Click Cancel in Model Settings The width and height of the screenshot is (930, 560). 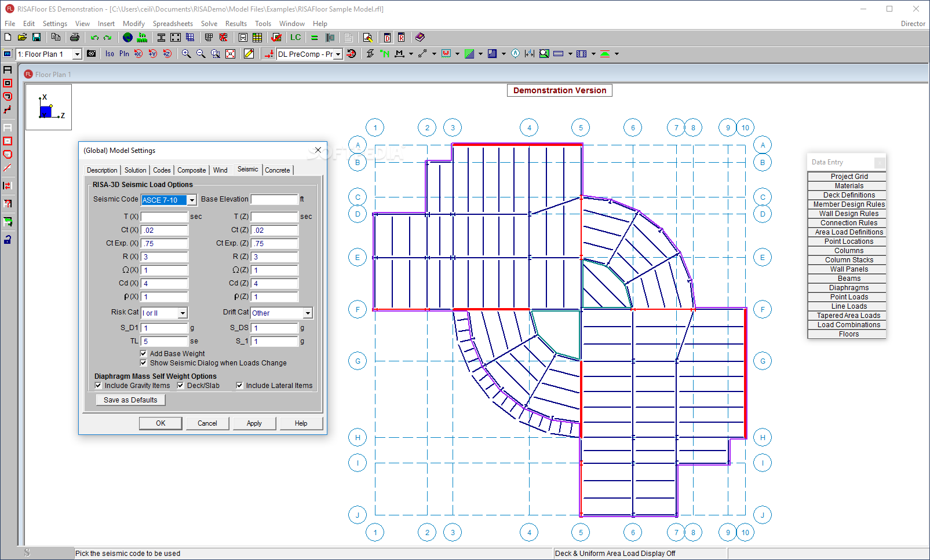tap(207, 423)
